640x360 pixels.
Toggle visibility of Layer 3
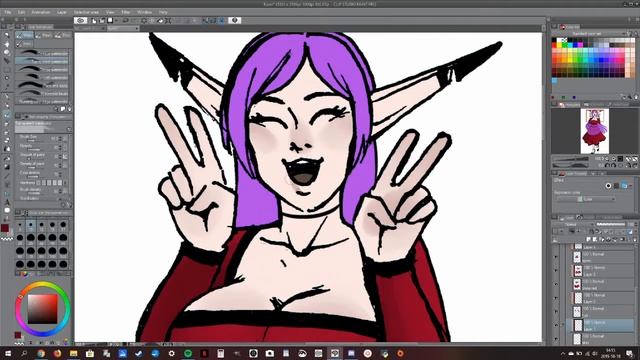click(556, 271)
